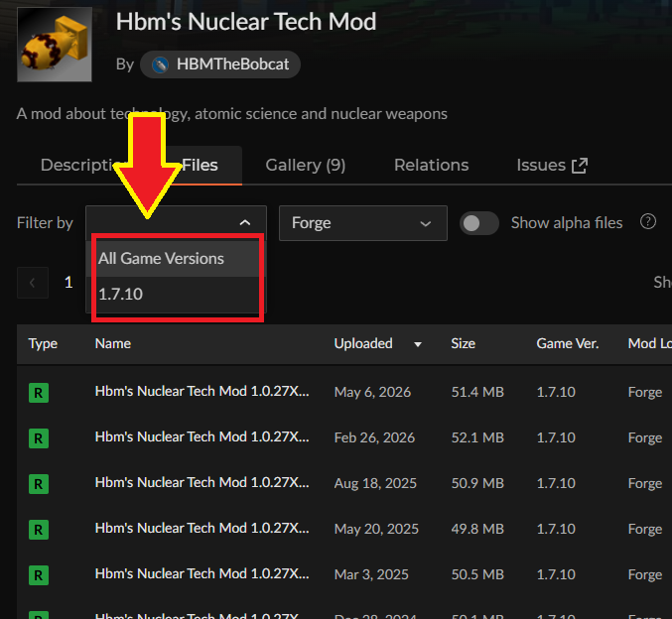Go to the previous page with the left arrow
Screen dimensions: 672x619
33,283
